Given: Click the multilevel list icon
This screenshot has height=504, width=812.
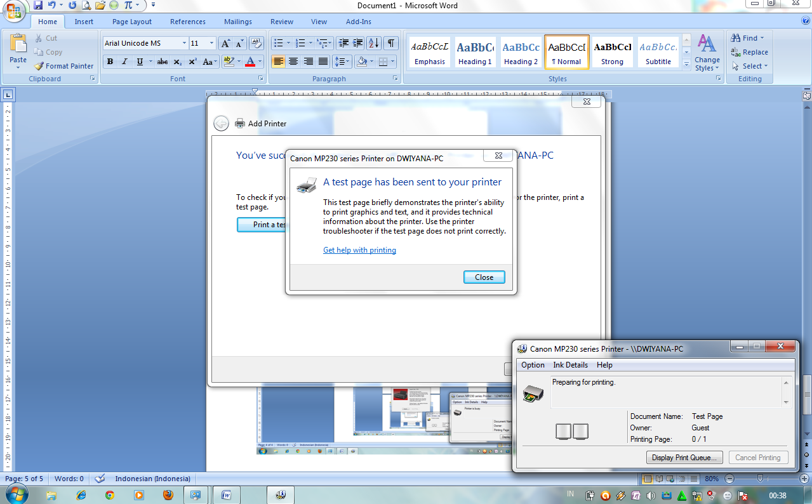Looking at the screenshot, I should pos(323,43).
